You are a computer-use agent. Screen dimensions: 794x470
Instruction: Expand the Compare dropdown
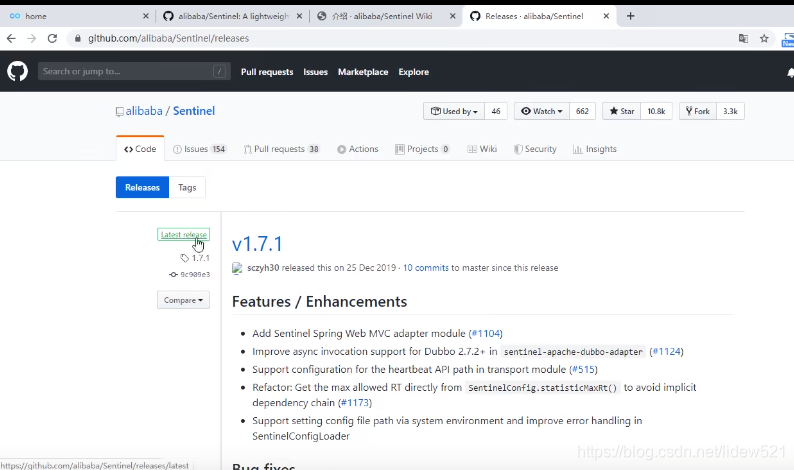coord(183,300)
